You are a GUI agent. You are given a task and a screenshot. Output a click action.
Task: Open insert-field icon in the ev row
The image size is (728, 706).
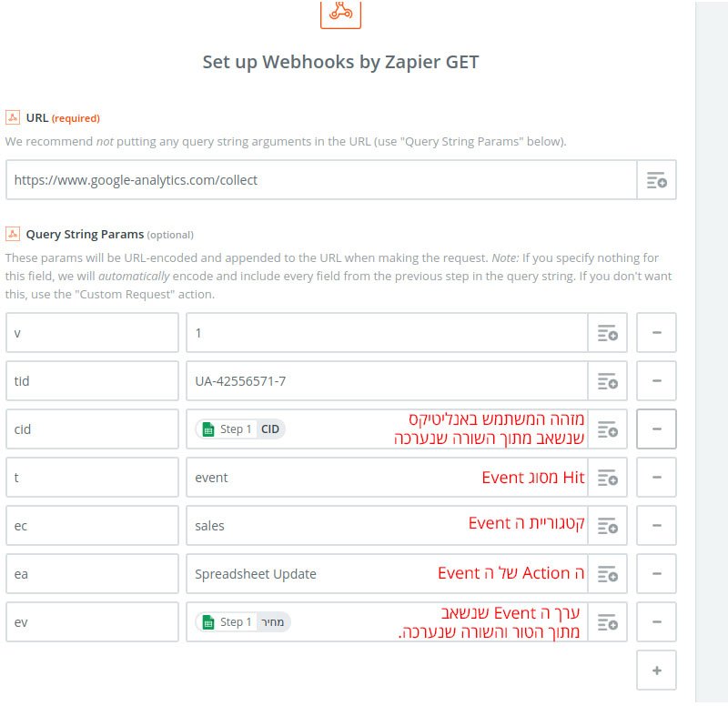pos(607,622)
